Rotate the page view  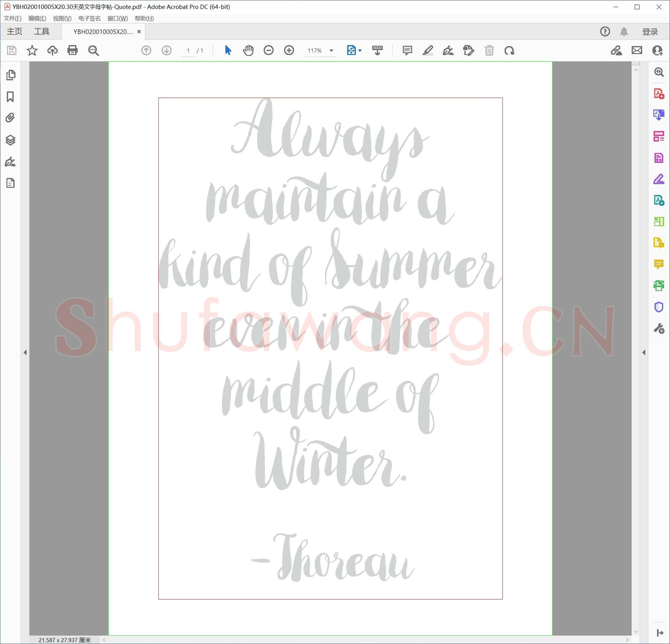[509, 50]
